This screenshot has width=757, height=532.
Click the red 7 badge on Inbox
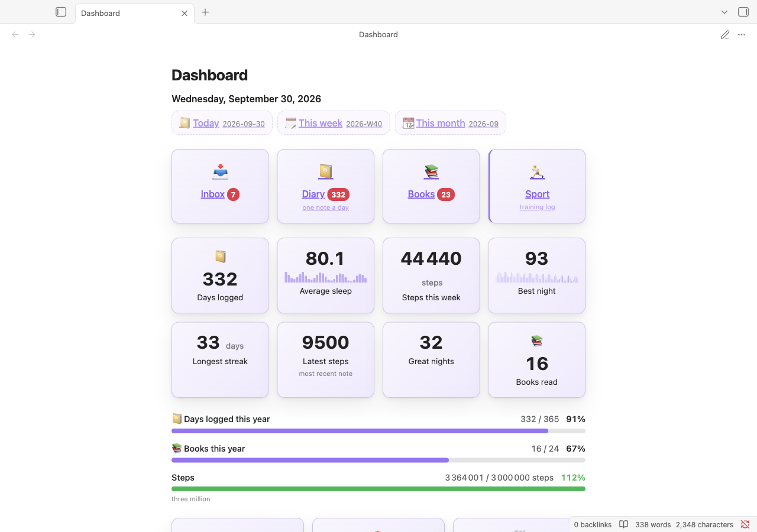tap(233, 194)
